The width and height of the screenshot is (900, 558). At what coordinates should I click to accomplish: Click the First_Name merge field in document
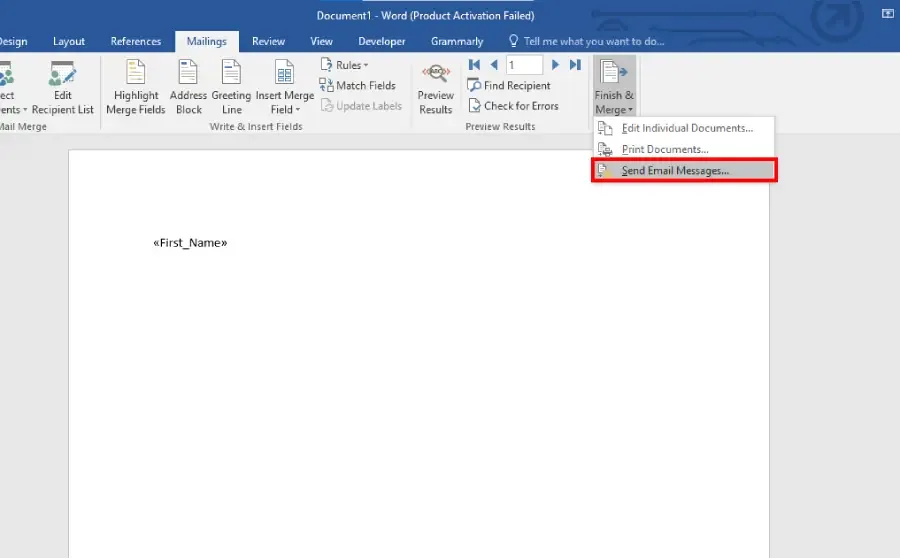[190, 243]
